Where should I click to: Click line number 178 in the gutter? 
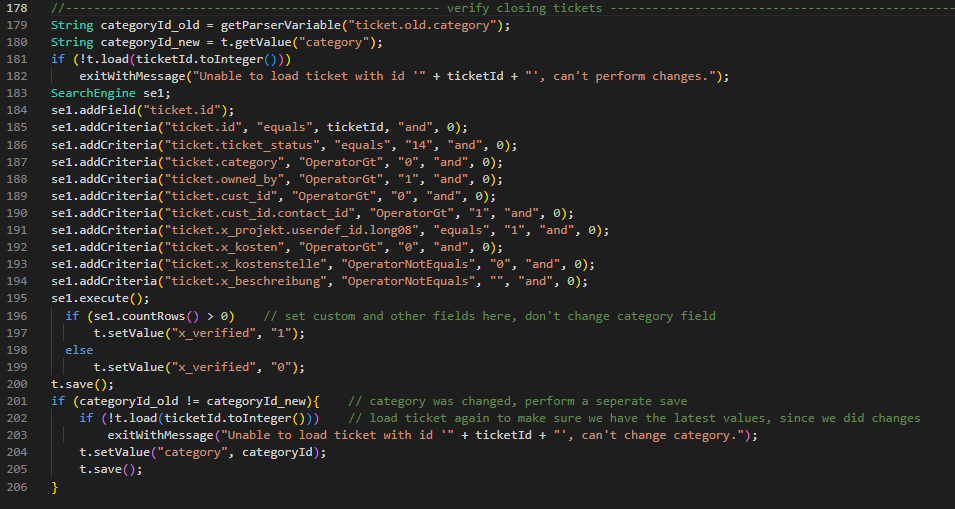[x=16, y=8]
